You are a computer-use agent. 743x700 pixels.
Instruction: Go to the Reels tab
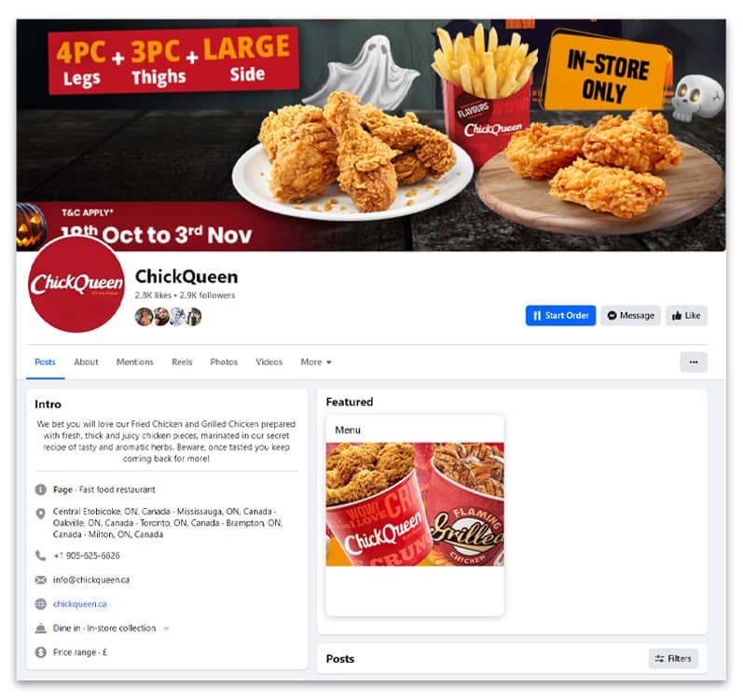[x=182, y=363]
